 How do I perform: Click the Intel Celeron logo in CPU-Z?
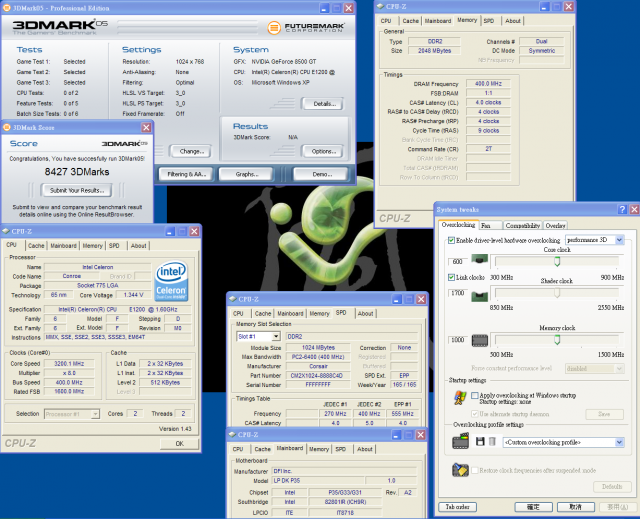(171, 281)
